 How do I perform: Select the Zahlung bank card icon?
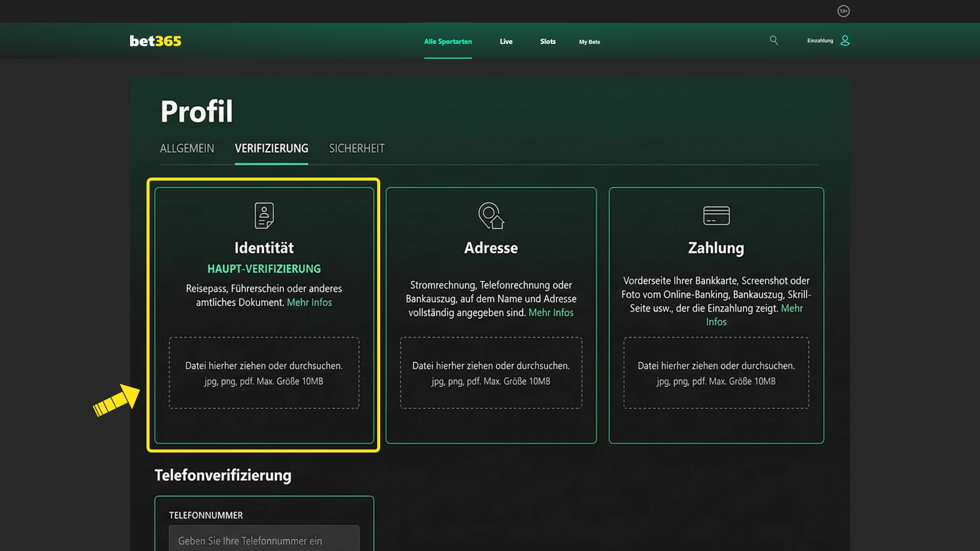(x=717, y=215)
